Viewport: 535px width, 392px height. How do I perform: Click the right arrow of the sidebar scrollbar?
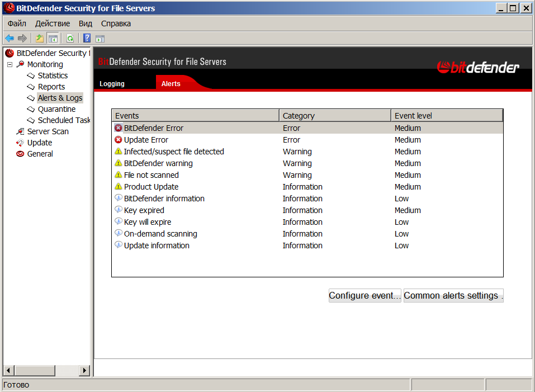[x=84, y=370]
